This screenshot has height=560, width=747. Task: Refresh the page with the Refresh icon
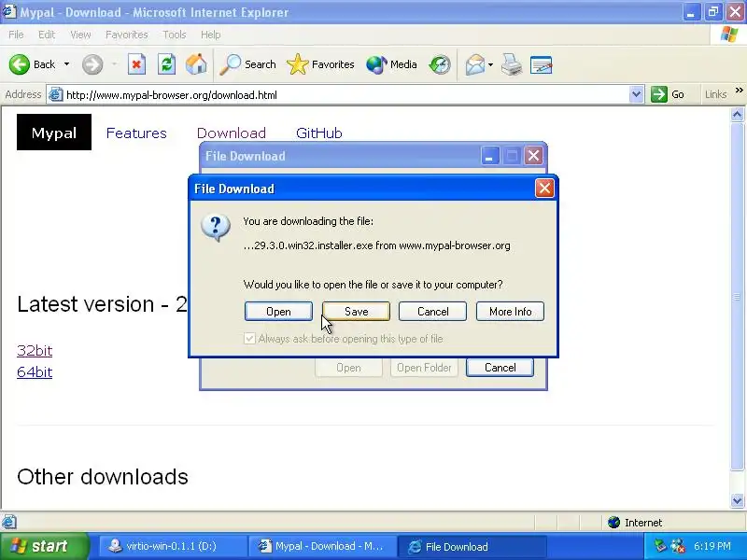167,64
